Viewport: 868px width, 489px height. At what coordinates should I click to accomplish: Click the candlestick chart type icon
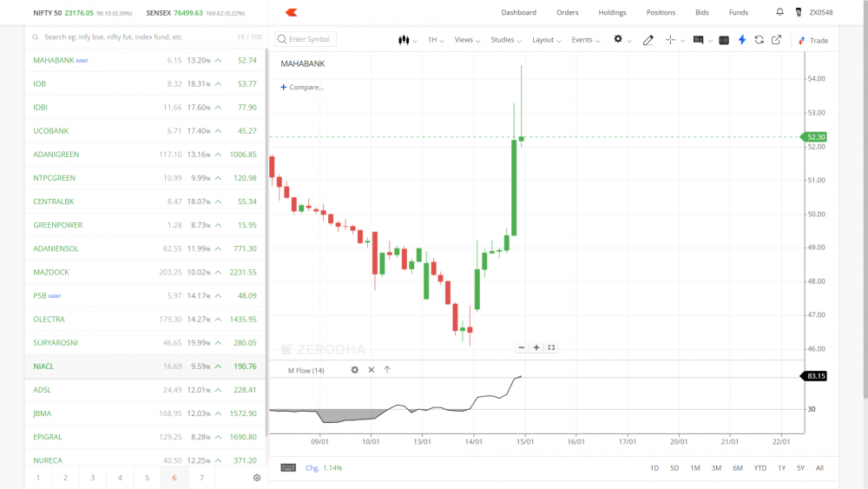pos(404,40)
